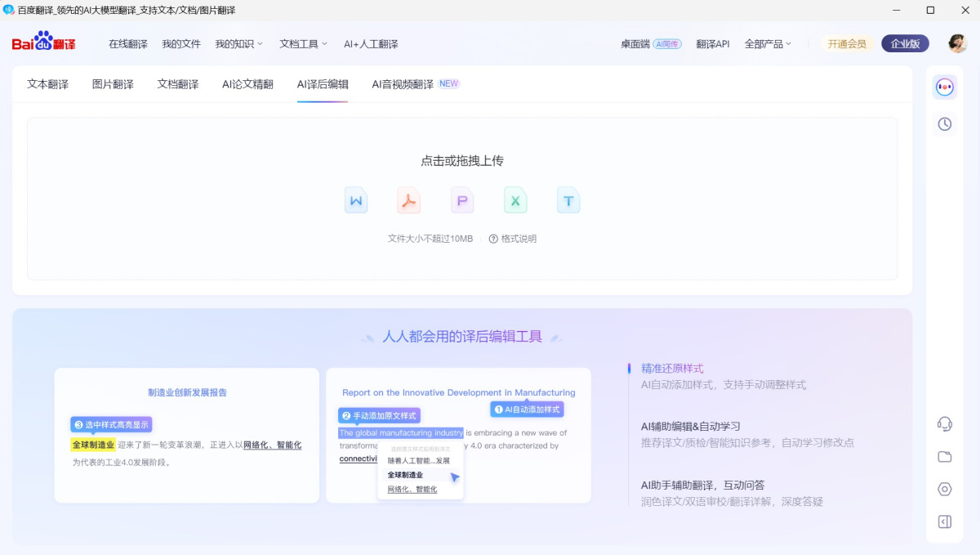Select the TXT text format icon

coord(568,199)
